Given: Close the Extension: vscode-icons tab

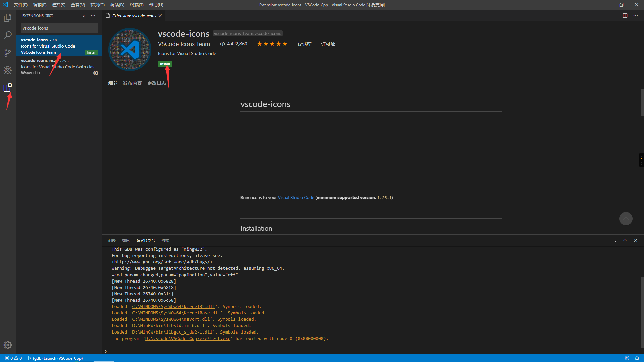Looking at the screenshot, I should [x=160, y=16].
